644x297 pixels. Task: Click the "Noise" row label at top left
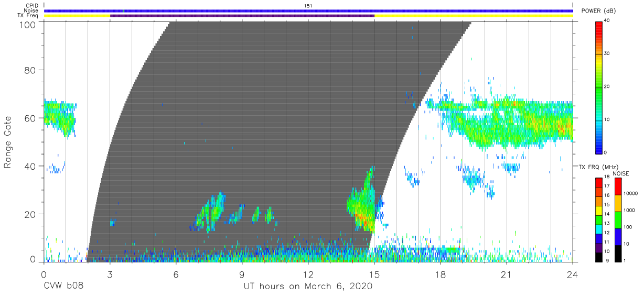coord(32,11)
